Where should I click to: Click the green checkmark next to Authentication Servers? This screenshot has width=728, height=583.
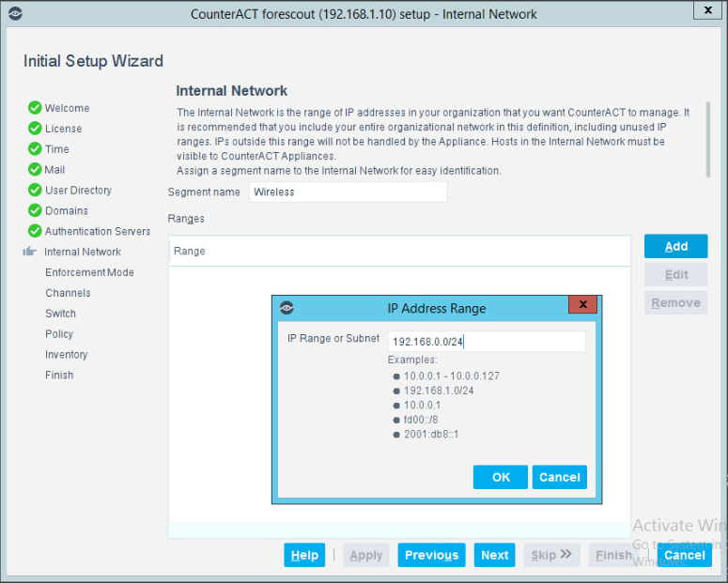coord(35,231)
